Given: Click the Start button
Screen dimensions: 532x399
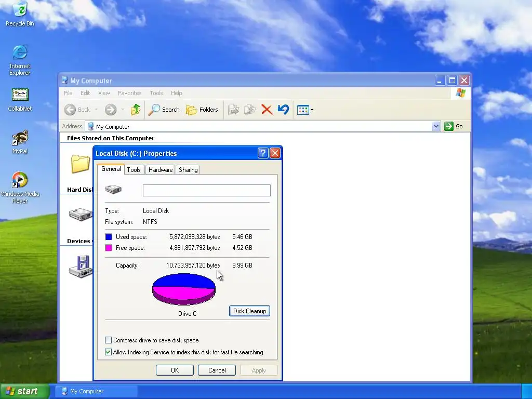Looking at the screenshot, I should point(25,391).
